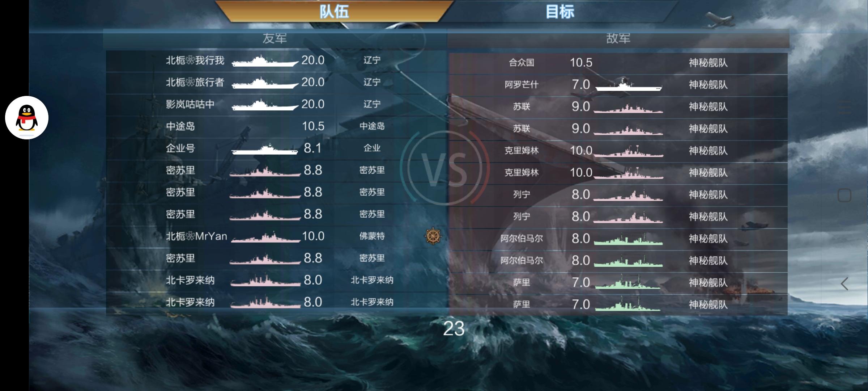Viewport: 868px width, 391px height.
Task: Select the 友军 column header
Action: (x=275, y=38)
